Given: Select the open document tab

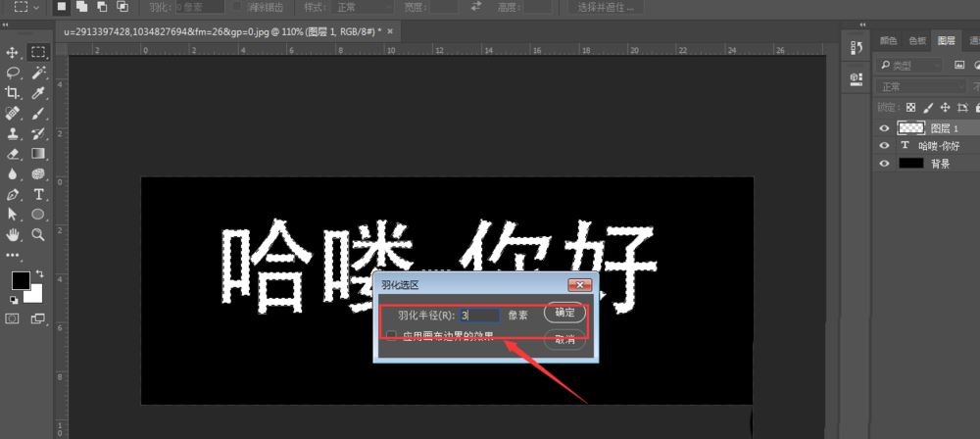Looking at the screenshot, I should (228, 31).
